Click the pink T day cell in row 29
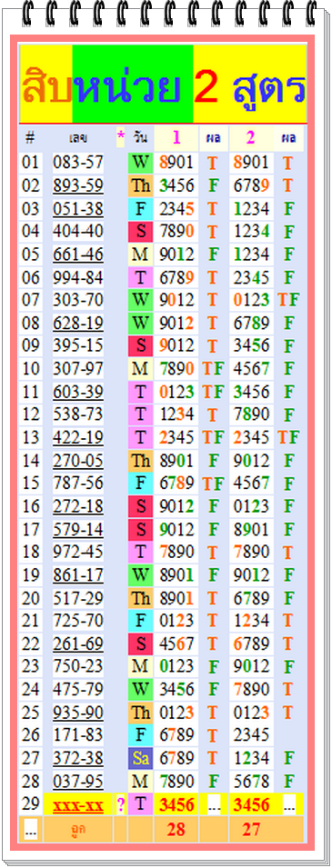The width and height of the screenshot is (332, 868). coord(141,804)
